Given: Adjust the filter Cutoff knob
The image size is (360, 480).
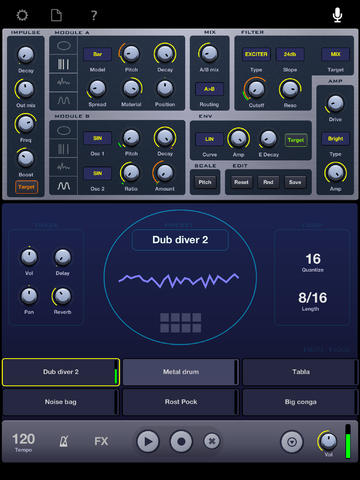Looking at the screenshot, I should (x=256, y=89).
